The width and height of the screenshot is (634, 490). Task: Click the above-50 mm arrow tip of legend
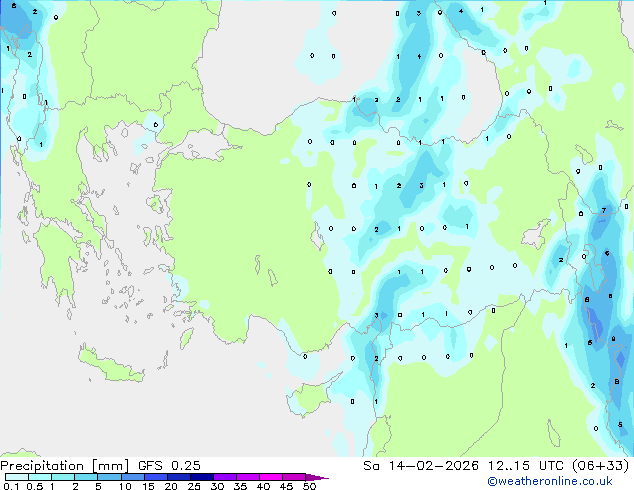tap(317, 477)
